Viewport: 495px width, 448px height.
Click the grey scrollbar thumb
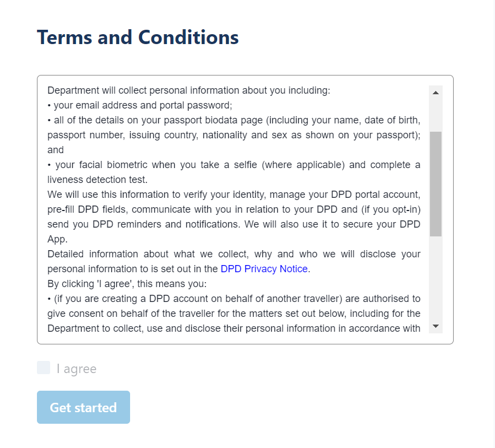[x=435, y=184]
